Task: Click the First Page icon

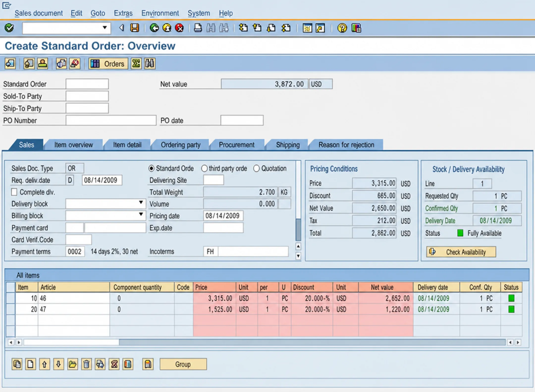Action: [x=243, y=28]
